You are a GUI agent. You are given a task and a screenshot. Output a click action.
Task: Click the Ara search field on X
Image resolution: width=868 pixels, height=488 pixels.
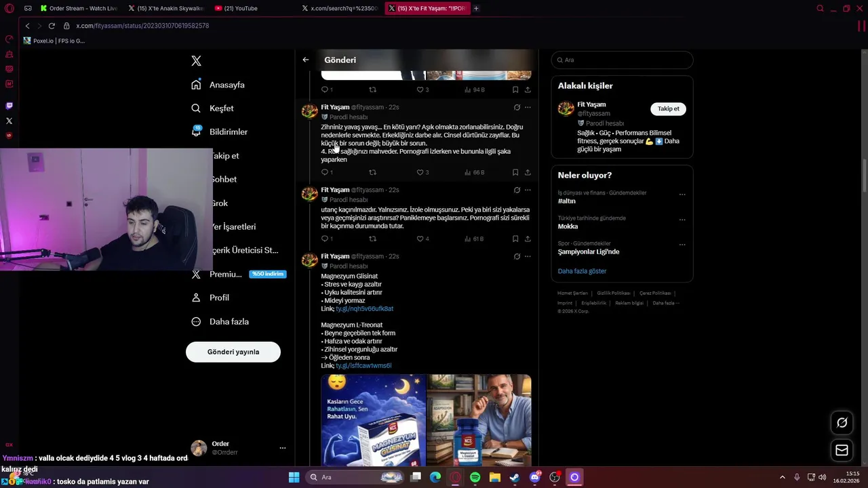pos(622,60)
